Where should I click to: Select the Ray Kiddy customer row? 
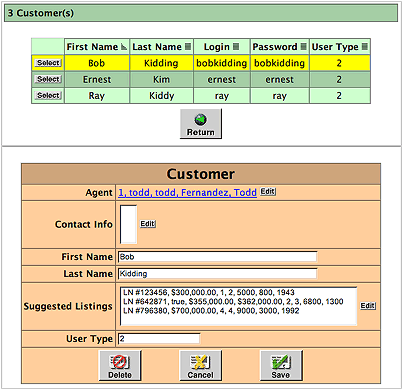(x=48, y=95)
